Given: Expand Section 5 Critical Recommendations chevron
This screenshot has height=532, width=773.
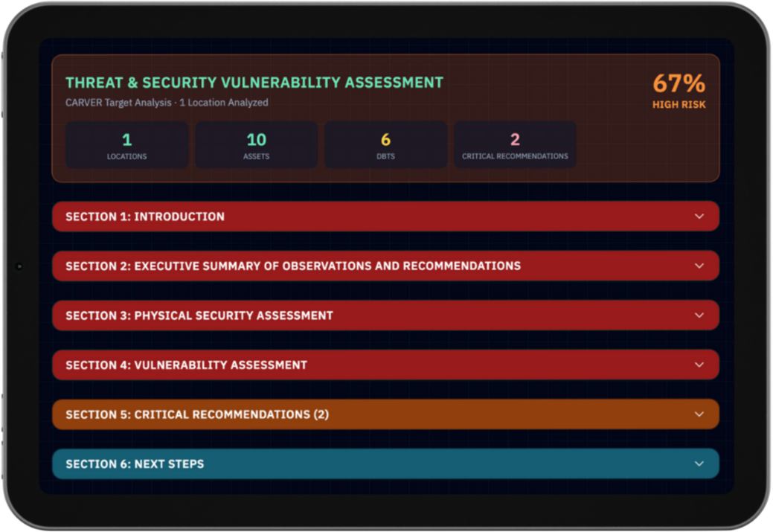Looking at the screenshot, I should click(x=699, y=414).
